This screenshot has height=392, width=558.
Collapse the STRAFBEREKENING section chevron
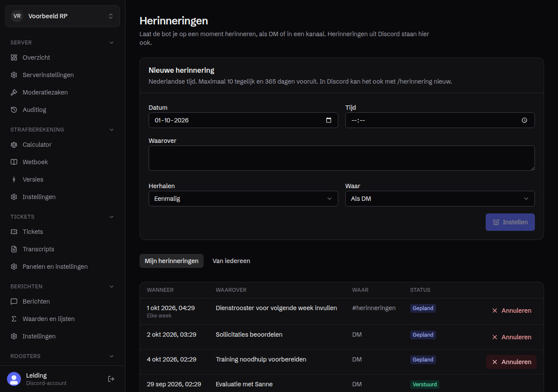112,130
